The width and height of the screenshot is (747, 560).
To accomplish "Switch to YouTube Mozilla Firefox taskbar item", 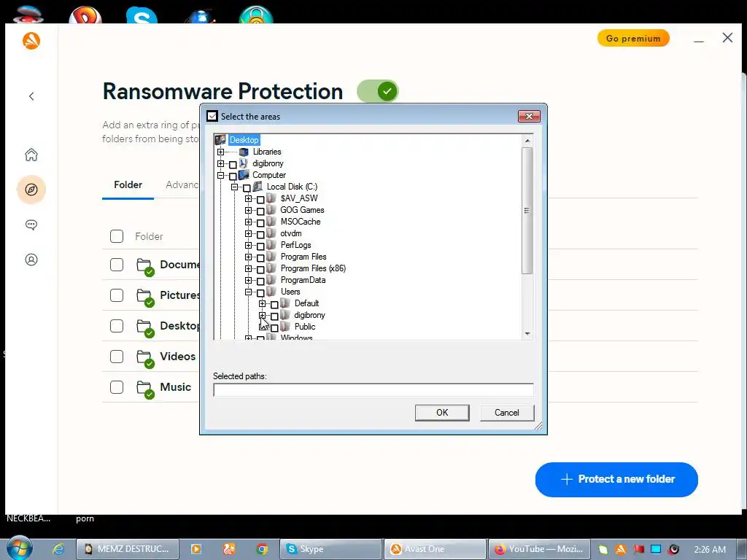I will pos(538,549).
